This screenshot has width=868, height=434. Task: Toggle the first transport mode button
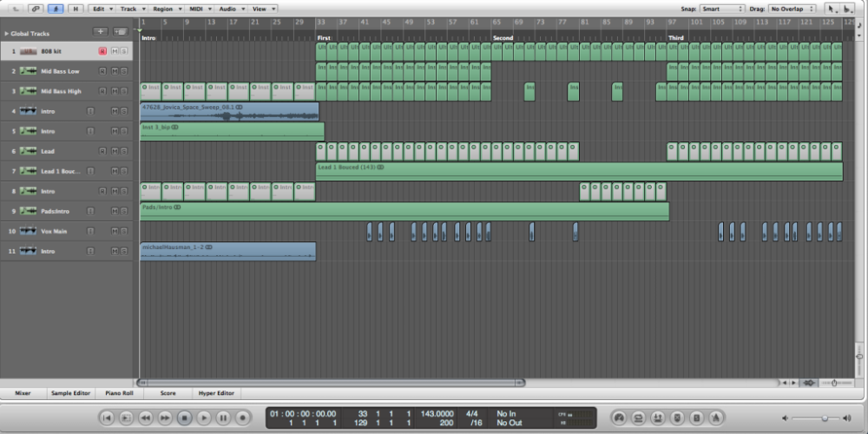pyautogui.click(x=620, y=418)
